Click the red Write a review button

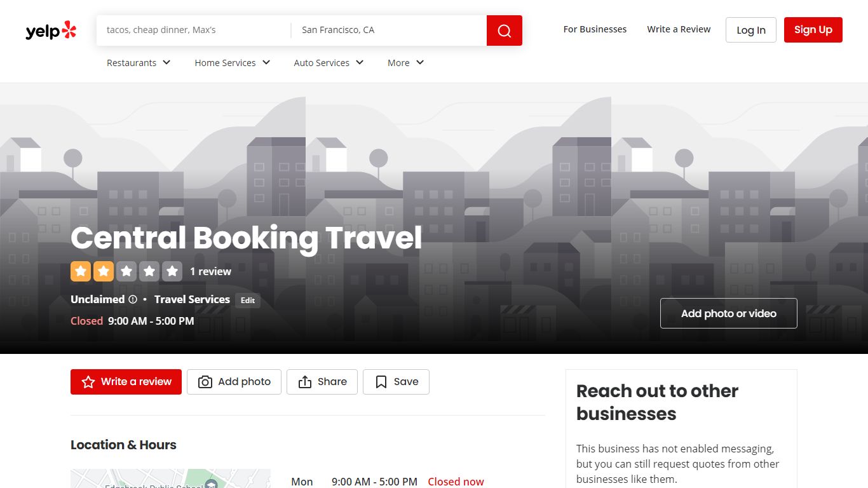click(126, 382)
